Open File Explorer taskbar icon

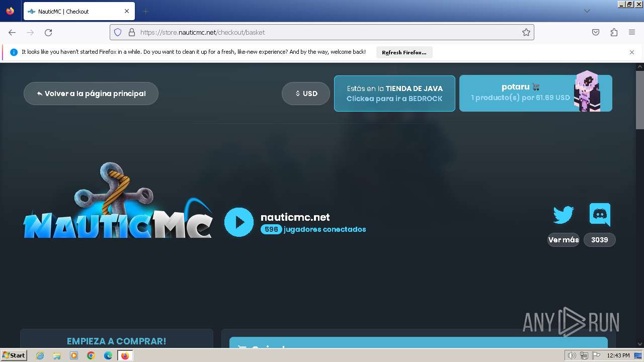[57, 355]
